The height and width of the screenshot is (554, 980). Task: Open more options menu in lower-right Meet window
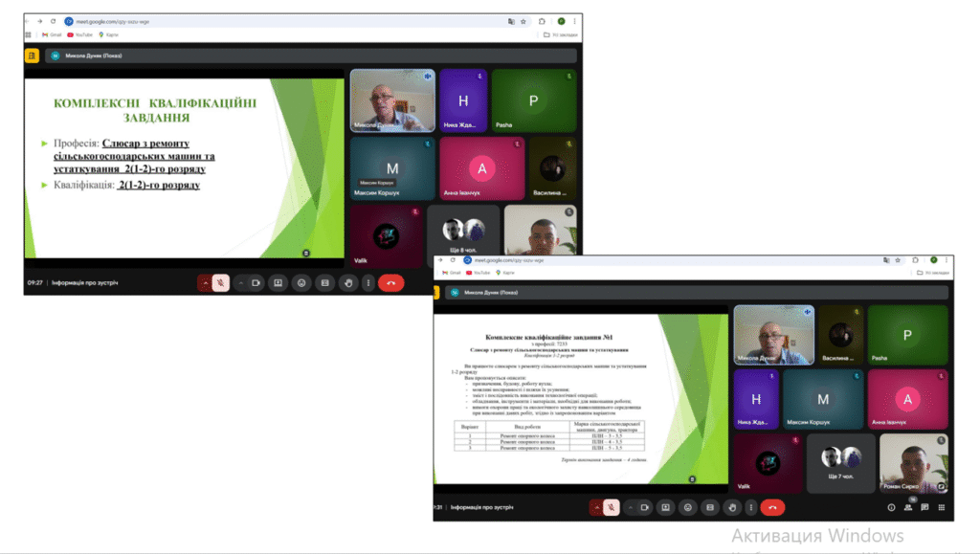coord(749,507)
